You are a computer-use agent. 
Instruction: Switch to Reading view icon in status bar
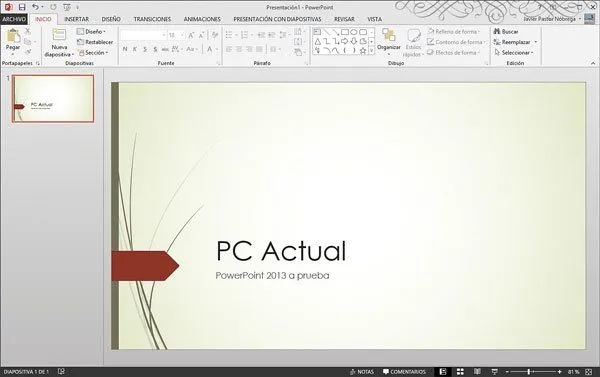[x=477, y=372]
